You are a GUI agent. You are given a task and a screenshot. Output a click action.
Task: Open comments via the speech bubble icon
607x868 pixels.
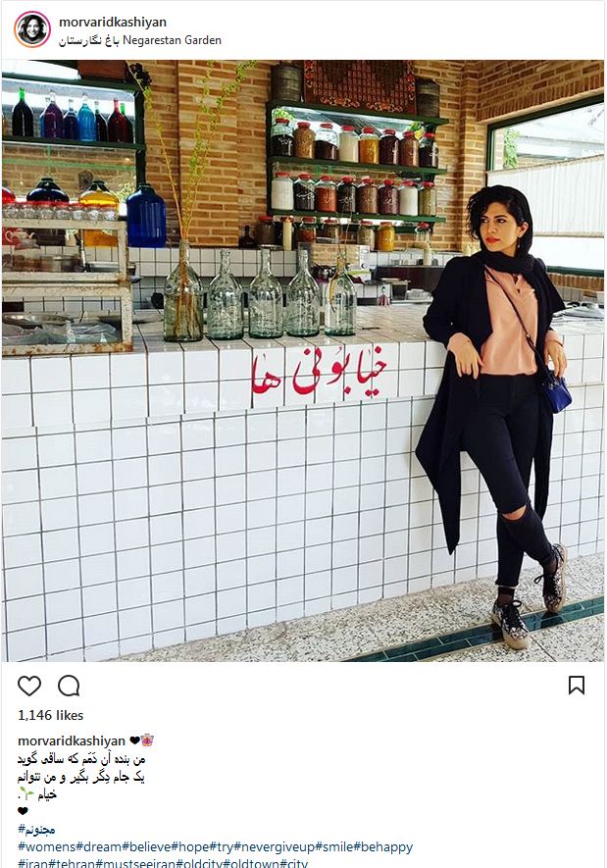(x=69, y=686)
